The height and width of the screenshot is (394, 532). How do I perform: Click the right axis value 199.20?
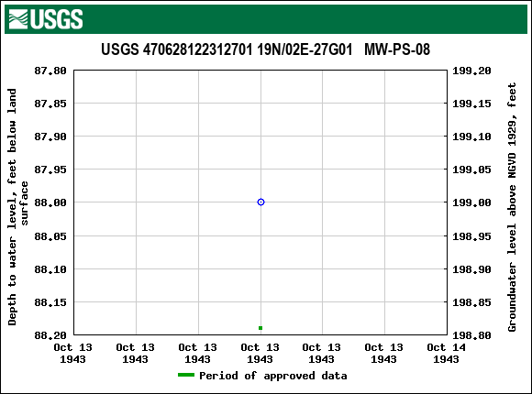[472, 71]
